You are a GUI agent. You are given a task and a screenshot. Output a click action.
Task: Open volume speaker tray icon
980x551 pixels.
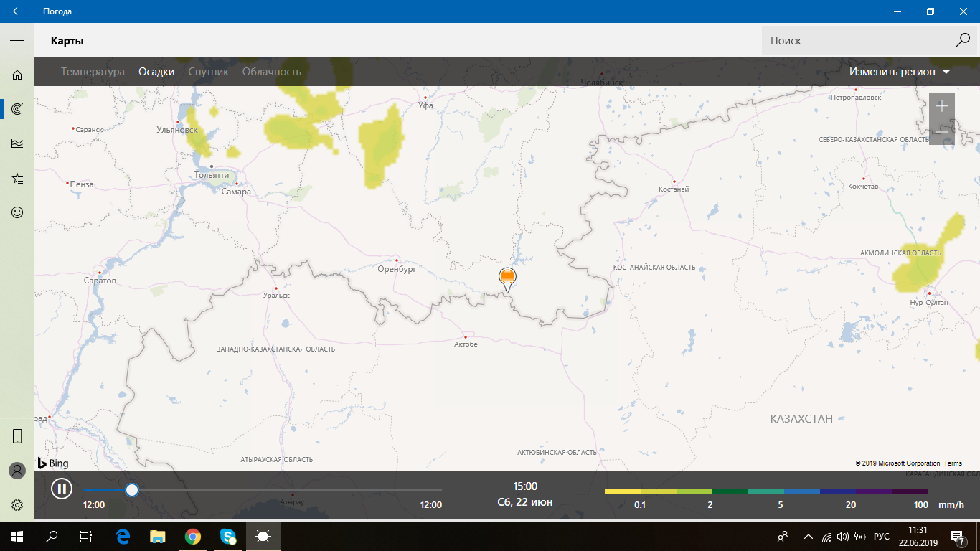(x=843, y=536)
